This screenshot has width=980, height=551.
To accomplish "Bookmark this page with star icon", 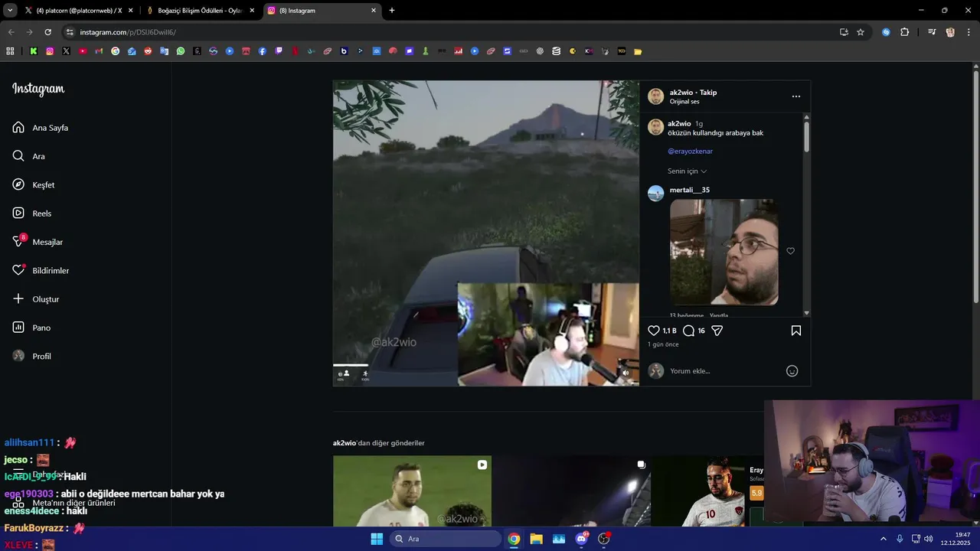I will [x=861, y=32].
